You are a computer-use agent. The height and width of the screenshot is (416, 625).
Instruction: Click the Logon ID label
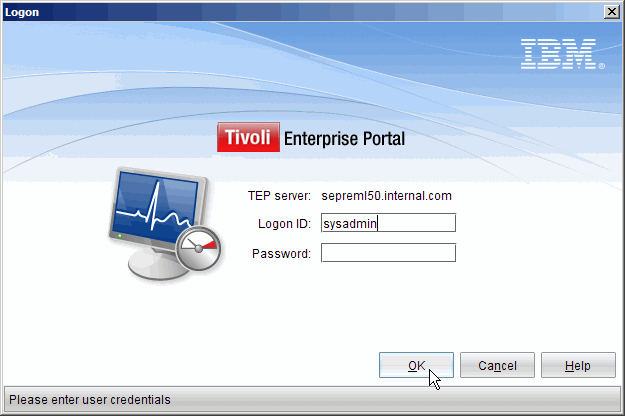[x=284, y=224]
